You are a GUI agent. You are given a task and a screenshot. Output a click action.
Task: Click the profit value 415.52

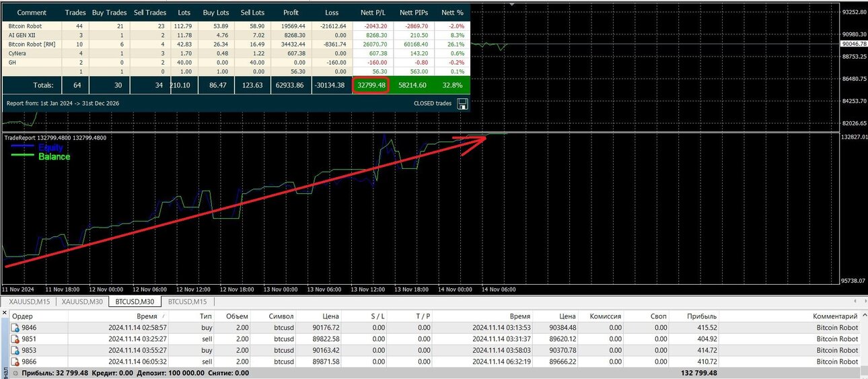click(x=707, y=328)
